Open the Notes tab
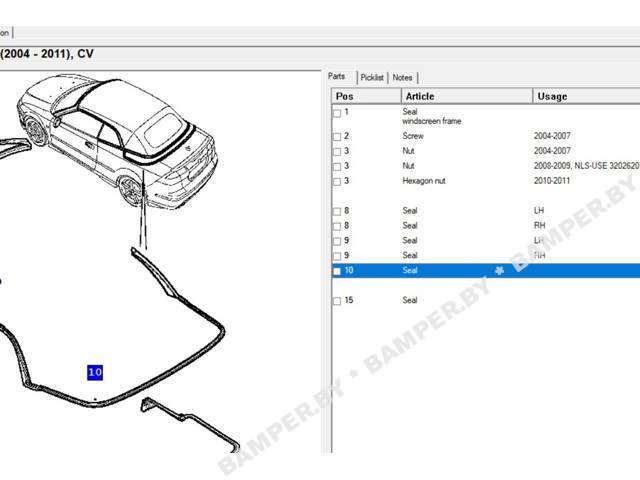This screenshot has width=640, height=480. point(402,77)
